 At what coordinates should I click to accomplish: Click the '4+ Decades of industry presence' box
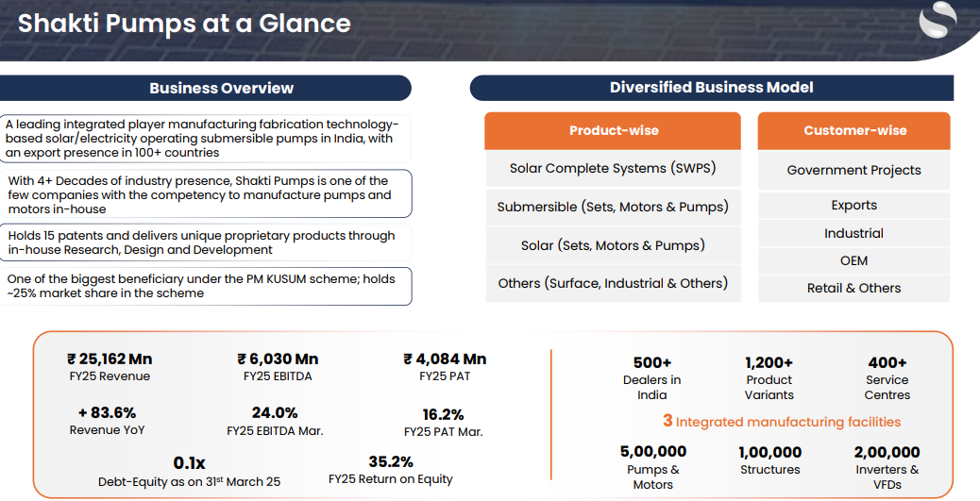(x=205, y=194)
